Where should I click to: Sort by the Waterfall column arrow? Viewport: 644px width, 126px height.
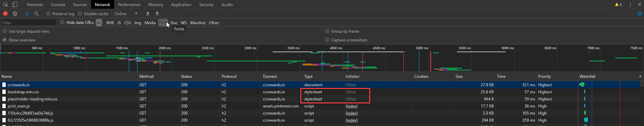640,76
